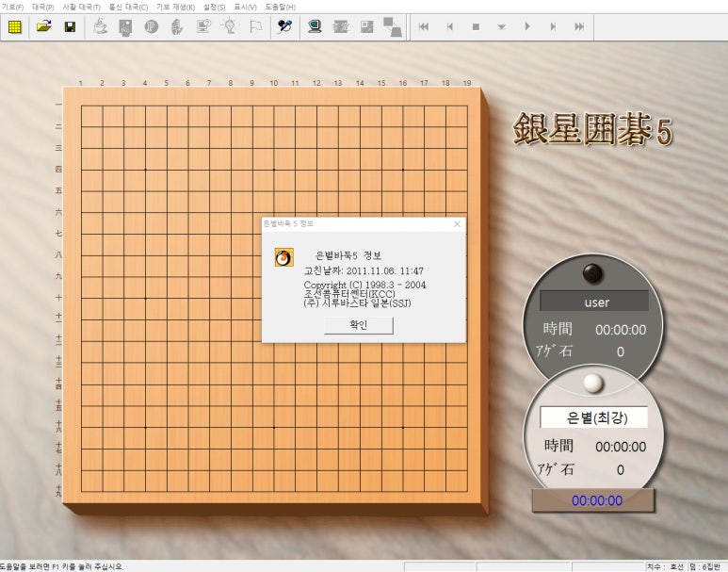Click the overlapping squares toolbar icon
728x572 pixels.
[393, 26]
